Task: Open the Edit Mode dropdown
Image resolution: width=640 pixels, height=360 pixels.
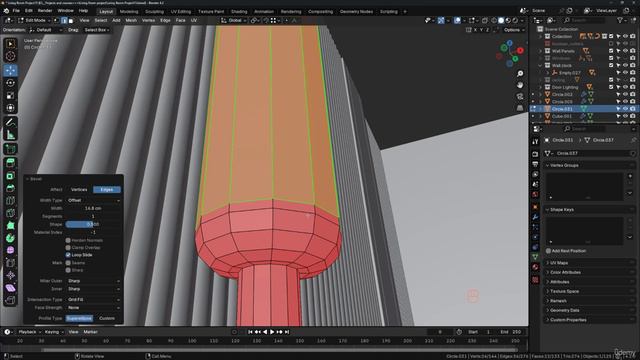Action: [x=34, y=20]
